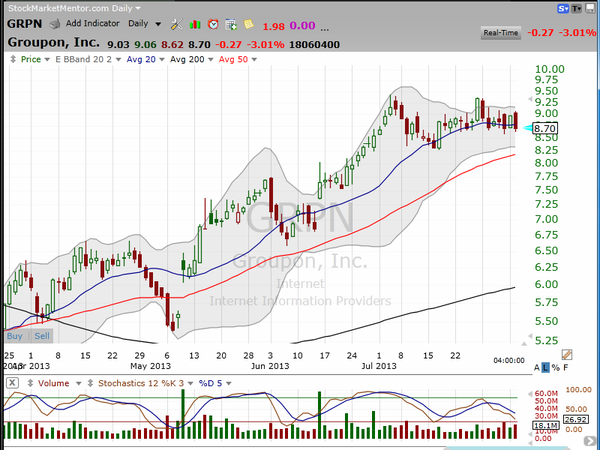Expand the %D 5 dropdown
Viewport: 600px width, 450px height.
[228, 383]
